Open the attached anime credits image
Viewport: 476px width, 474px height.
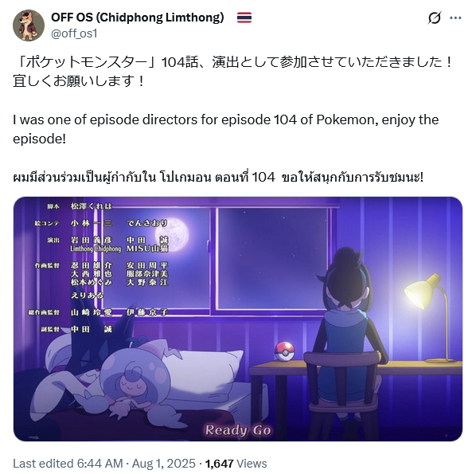[x=238, y=319]
